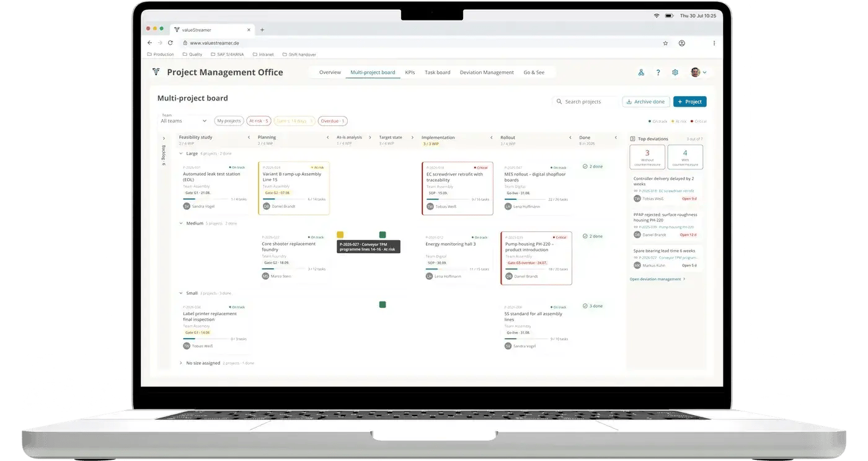Click the yellow Conveyor TPM project square
Screen dimensions: 868x461
pyautogui.click(x=340, y=235)
